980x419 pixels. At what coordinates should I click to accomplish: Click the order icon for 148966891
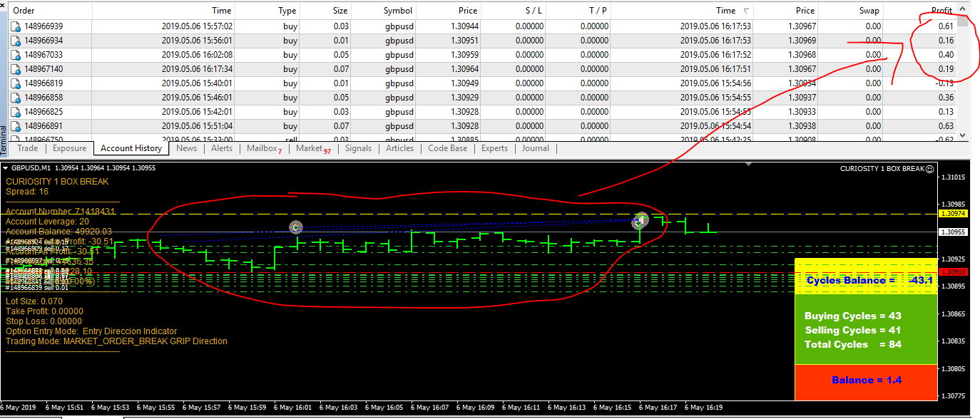pos(16,126)
